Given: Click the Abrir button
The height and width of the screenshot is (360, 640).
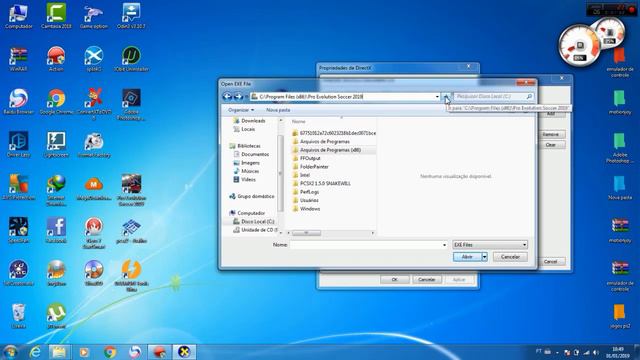Looking at the screenshot, I should tap(467, 257).
